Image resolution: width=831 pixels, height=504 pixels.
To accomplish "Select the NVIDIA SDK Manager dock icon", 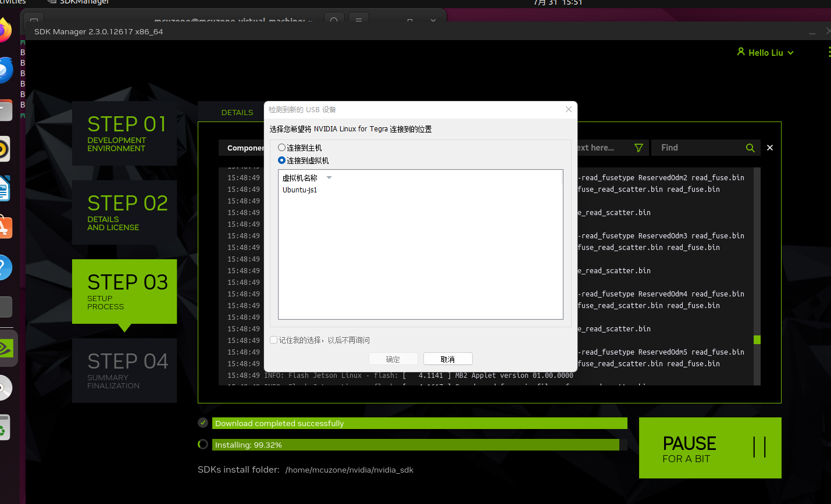I will (6, 348).
